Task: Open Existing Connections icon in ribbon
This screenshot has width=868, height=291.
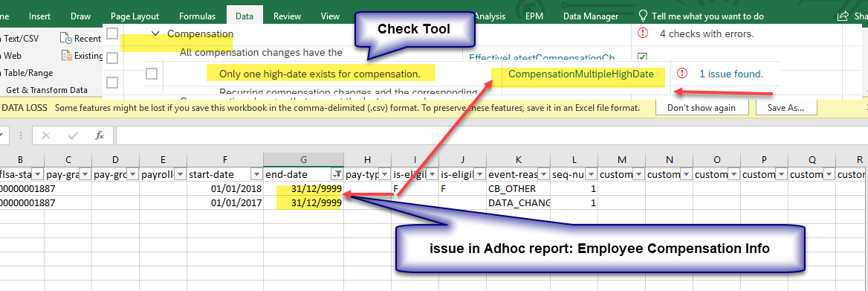Action: click(x=66, y=55)
